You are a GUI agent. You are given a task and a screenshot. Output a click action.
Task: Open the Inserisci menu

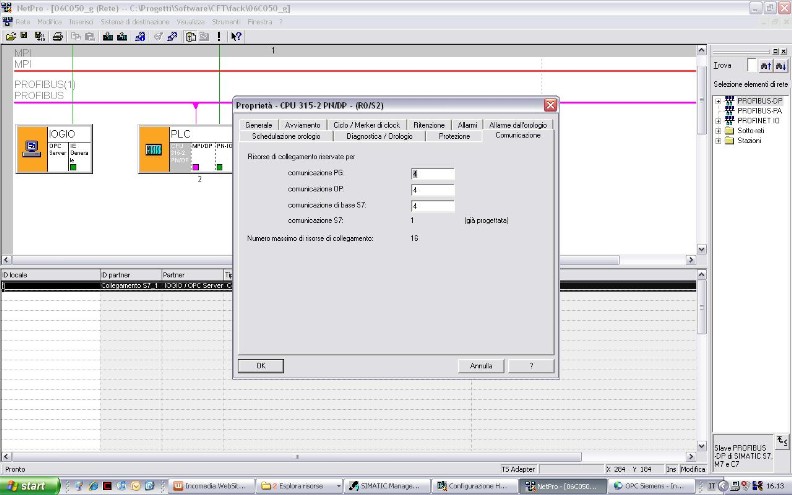pyautogui.click(x=81, y=22)
